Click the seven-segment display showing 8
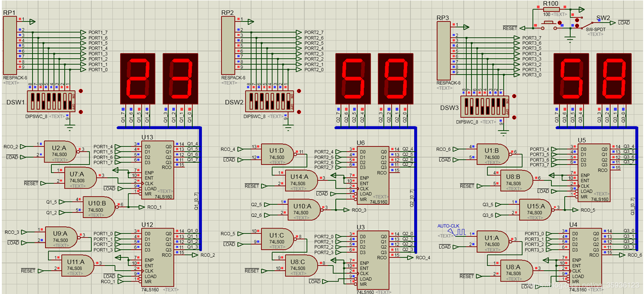644x294 pixels. point(614,78)
